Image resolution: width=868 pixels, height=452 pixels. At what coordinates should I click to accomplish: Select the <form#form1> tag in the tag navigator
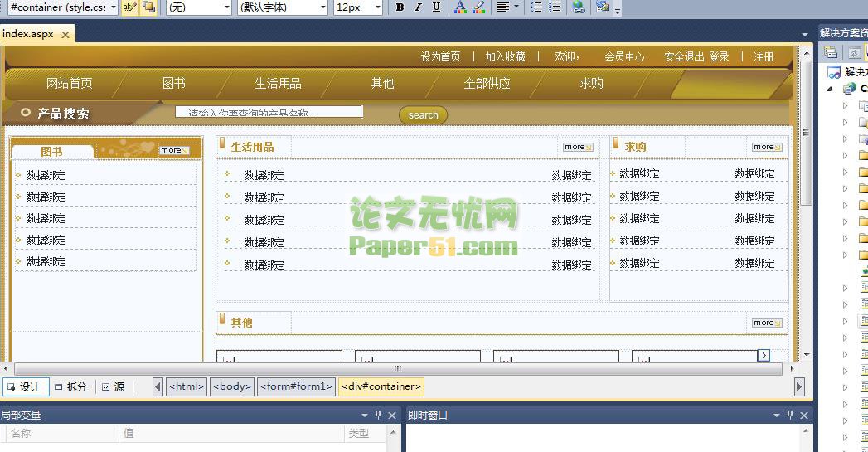click(x=296, y=386)
